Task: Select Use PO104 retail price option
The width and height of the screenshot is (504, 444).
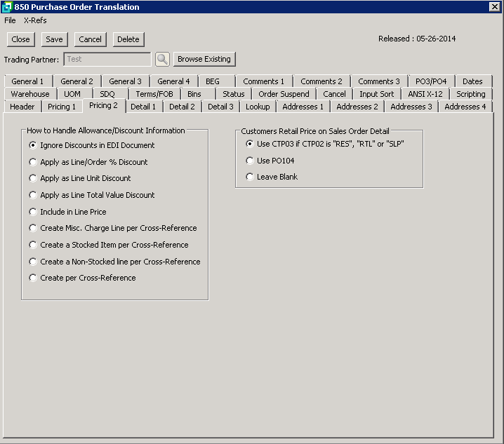Action: point(249,161)
